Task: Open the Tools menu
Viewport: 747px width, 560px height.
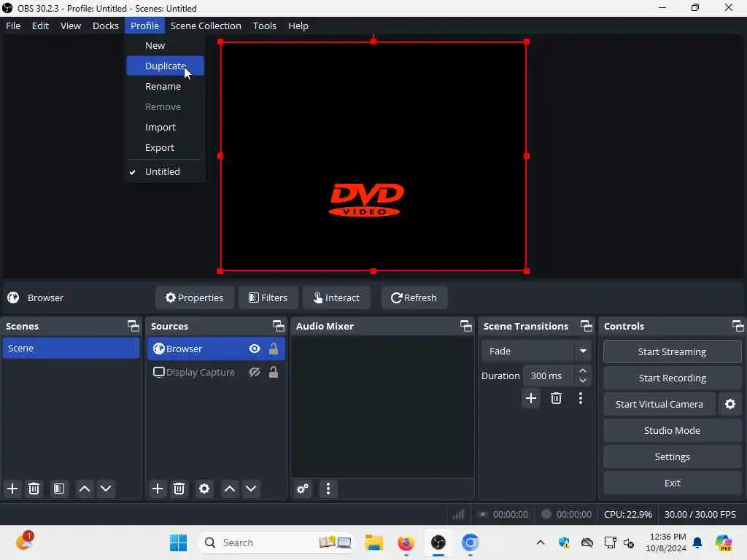Action: coord(264,26)
